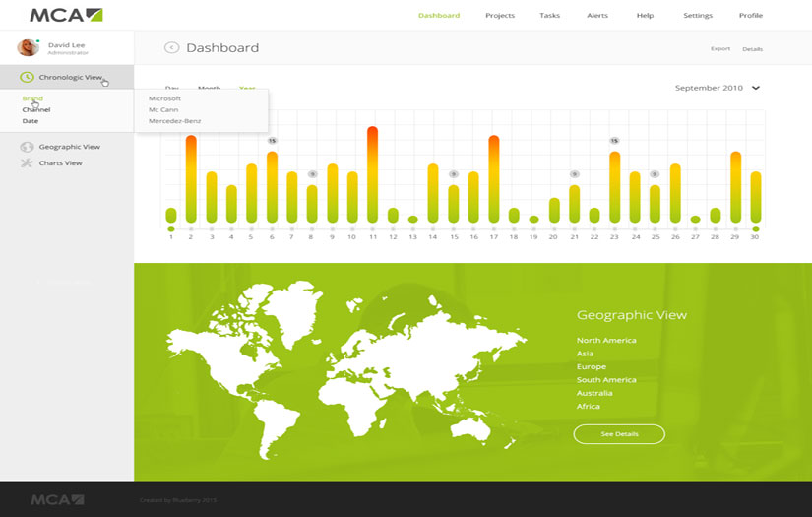Click the Export link
812x517 pixels.
point(720,48)
